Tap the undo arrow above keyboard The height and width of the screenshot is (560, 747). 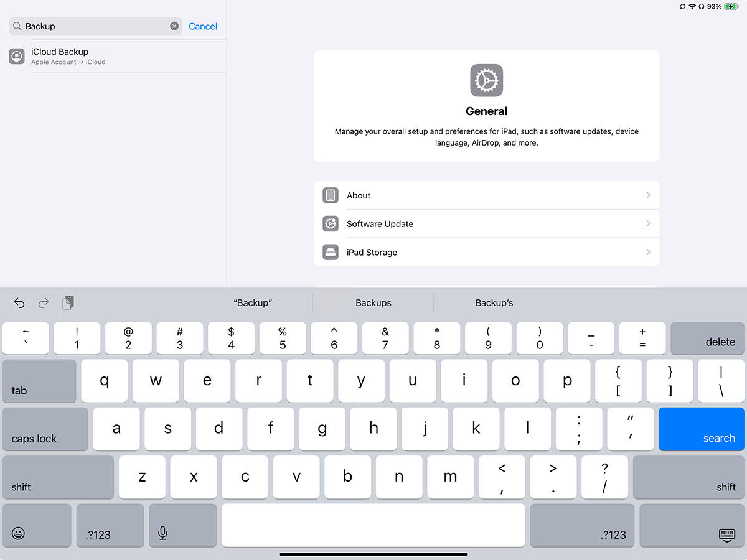[19, 303]
